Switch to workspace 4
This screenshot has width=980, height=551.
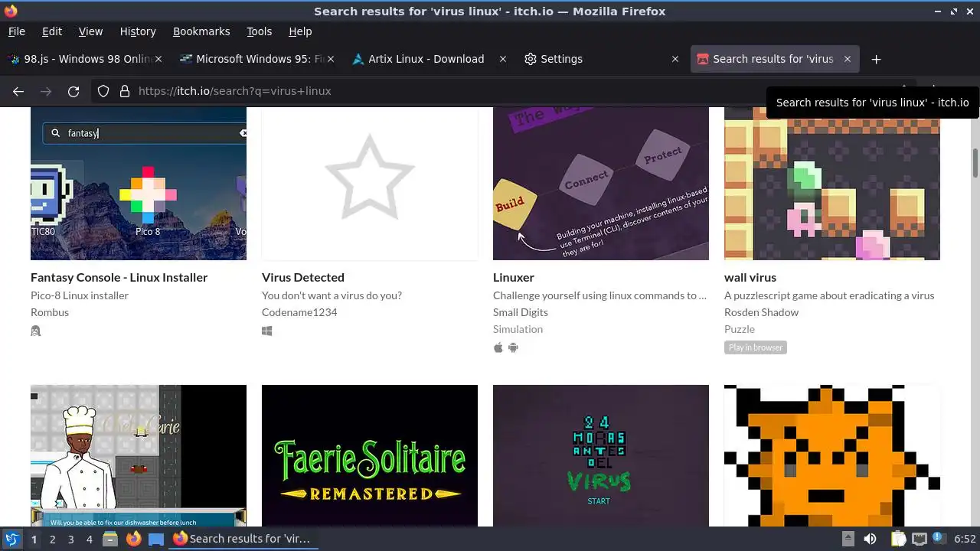click(x=90, y=539)
